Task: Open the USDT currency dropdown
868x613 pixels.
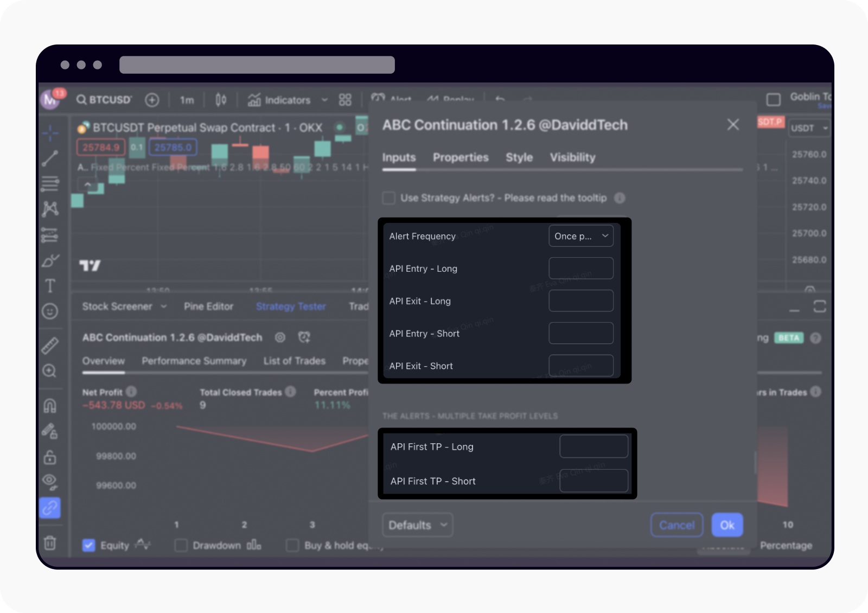Action: pos(809,128)
